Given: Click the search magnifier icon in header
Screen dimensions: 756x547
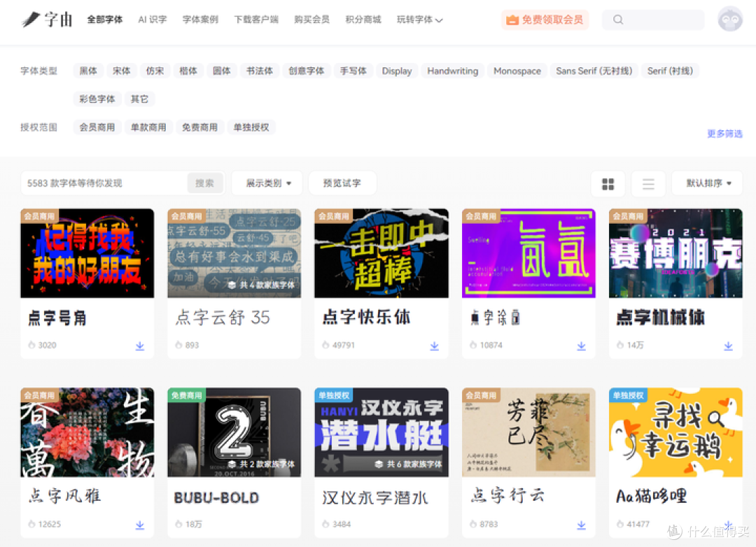Looking at the screenshot, I should click(x=618, y=20).
